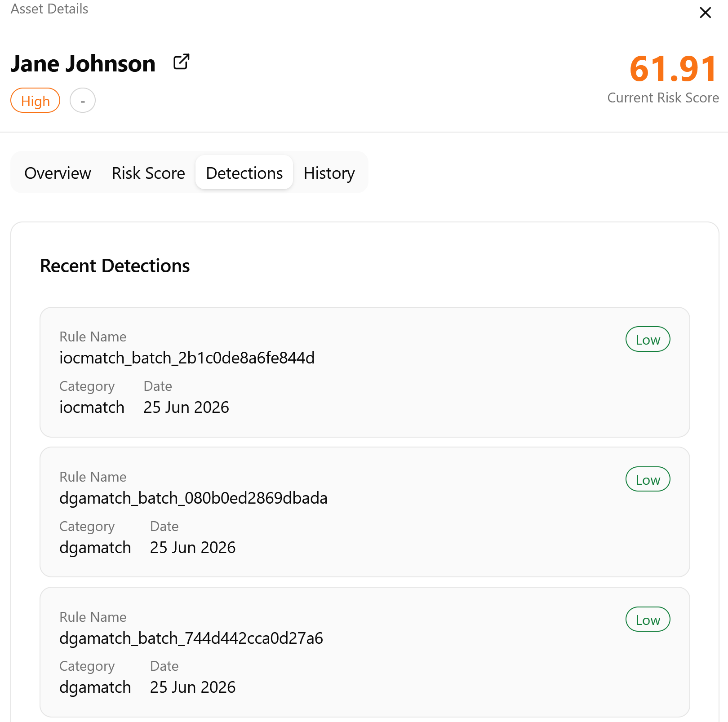728x722 pixels.
Task: Close the Asset Details panel
Action: click(706, 13)
